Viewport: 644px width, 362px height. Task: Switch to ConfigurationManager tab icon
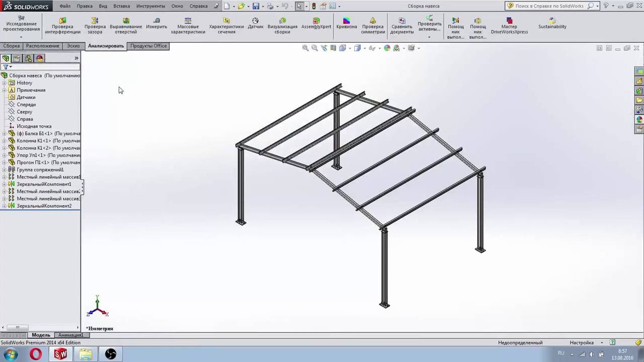tap(28, 58)
